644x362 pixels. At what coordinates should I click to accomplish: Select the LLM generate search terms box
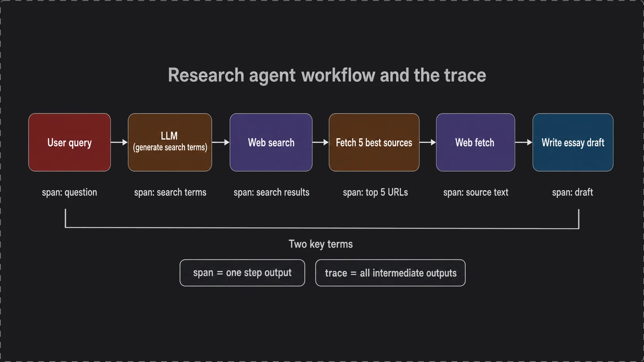point(170,142)
